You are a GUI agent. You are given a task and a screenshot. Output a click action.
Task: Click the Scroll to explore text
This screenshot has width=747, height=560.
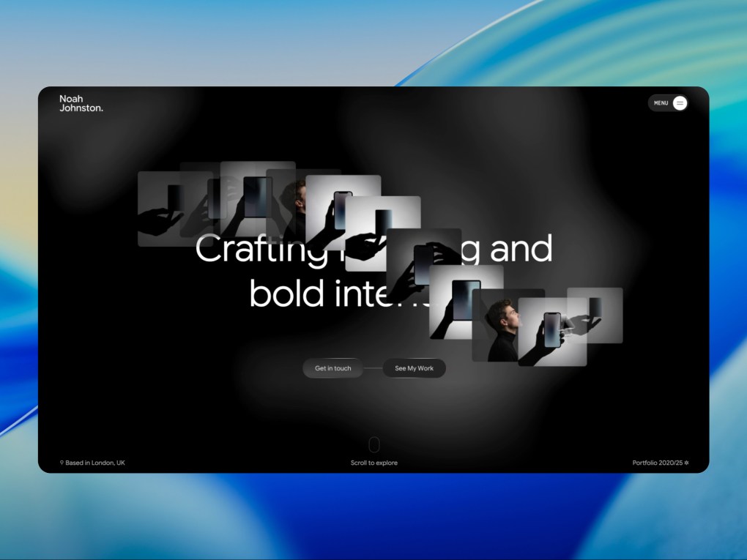point(374,463)
